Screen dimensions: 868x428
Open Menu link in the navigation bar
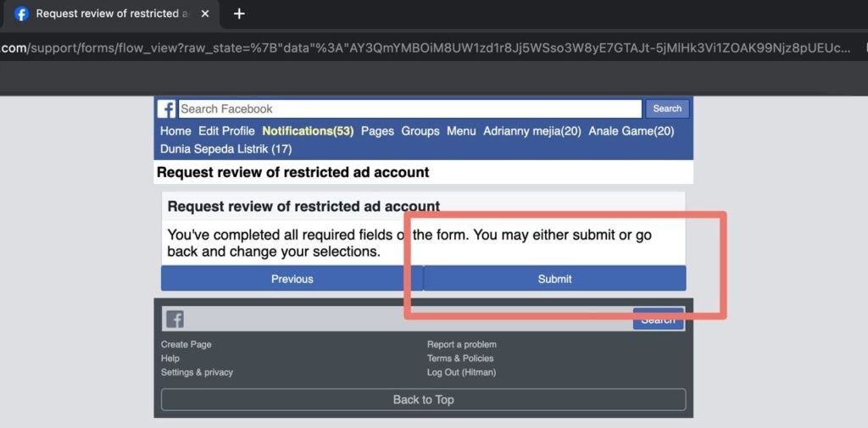(461, 131)
